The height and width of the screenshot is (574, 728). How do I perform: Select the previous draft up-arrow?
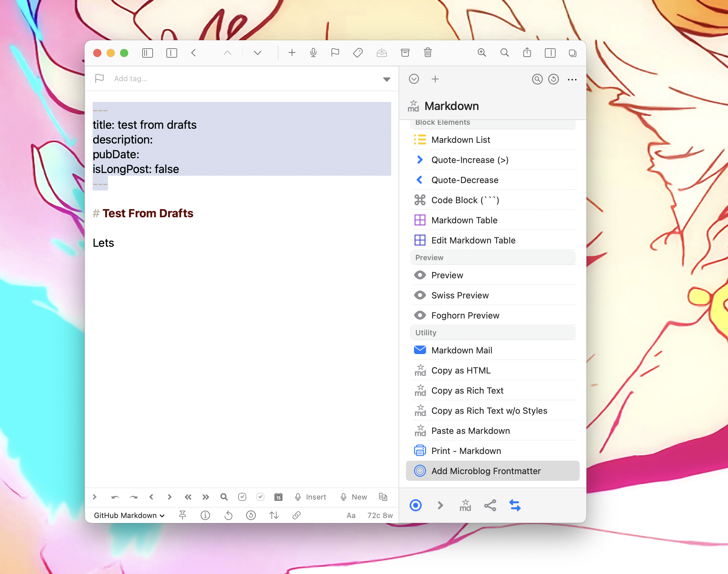(x=227, y=53)
